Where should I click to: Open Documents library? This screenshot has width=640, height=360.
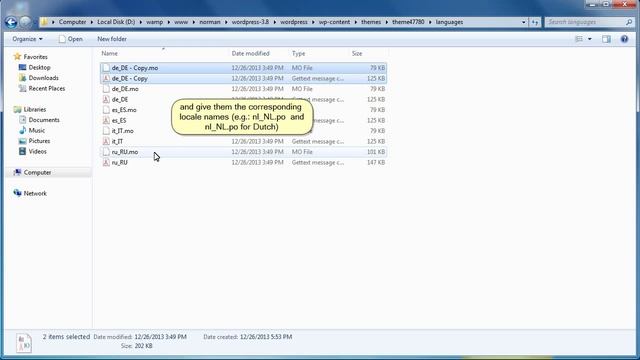(44, 120)
